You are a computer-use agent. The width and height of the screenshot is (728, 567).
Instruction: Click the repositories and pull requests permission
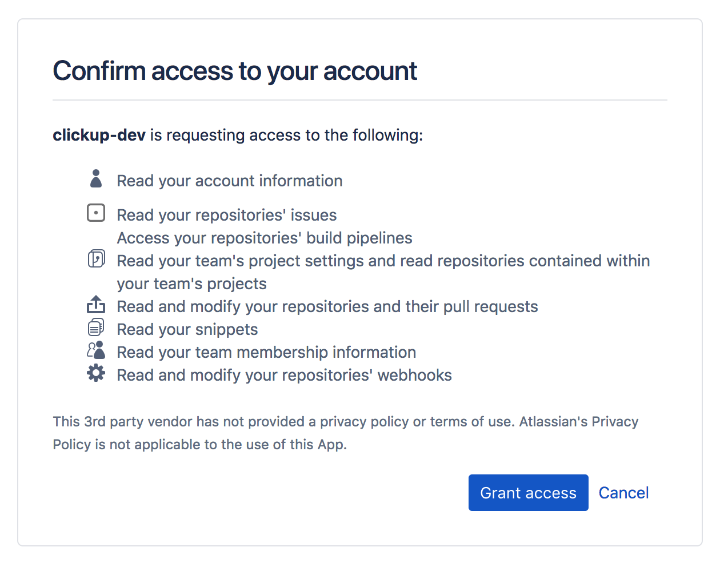tap(327, 306)
